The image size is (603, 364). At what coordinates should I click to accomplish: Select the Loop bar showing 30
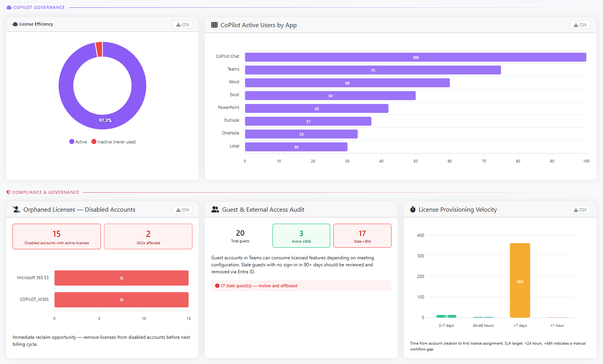click(296, 147)
